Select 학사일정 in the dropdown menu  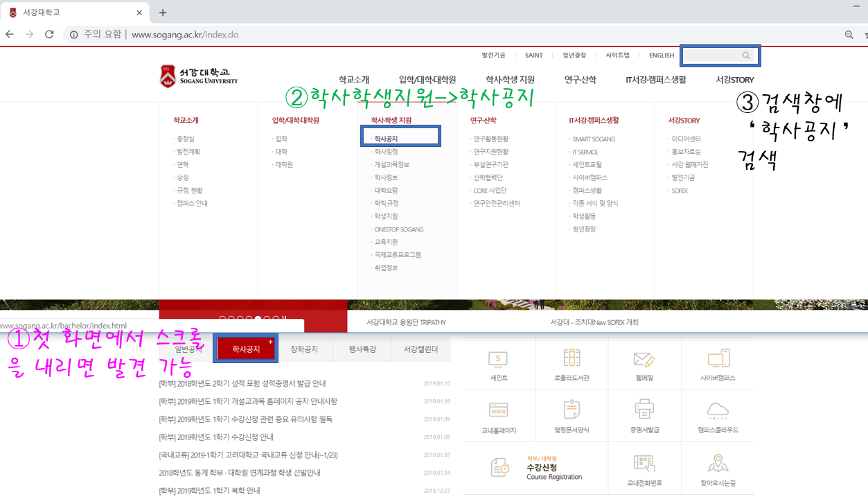386,152
